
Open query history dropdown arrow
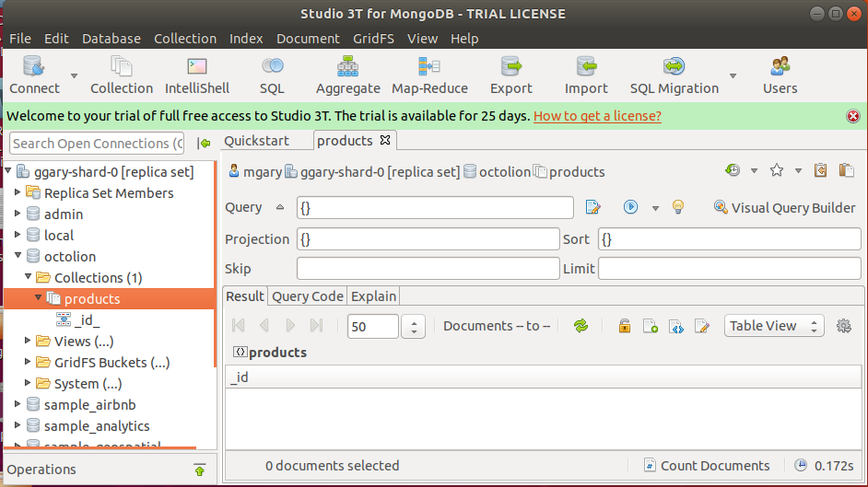754,171
